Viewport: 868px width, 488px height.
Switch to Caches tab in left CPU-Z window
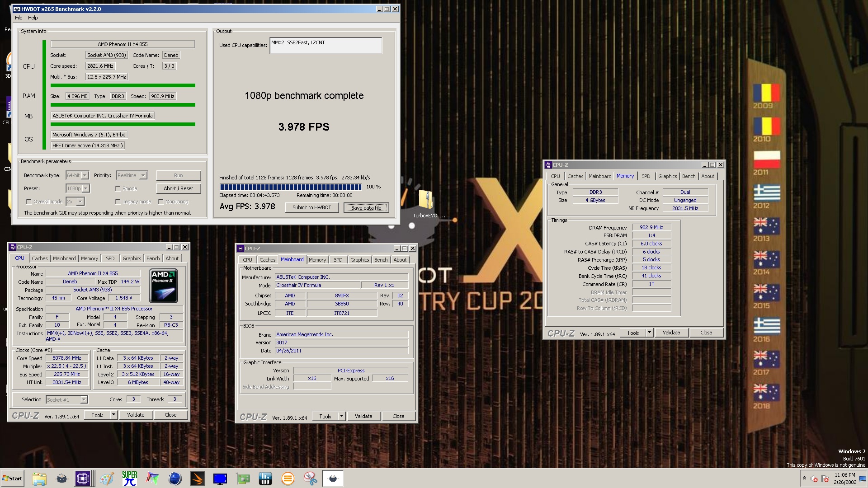point(40,258)
